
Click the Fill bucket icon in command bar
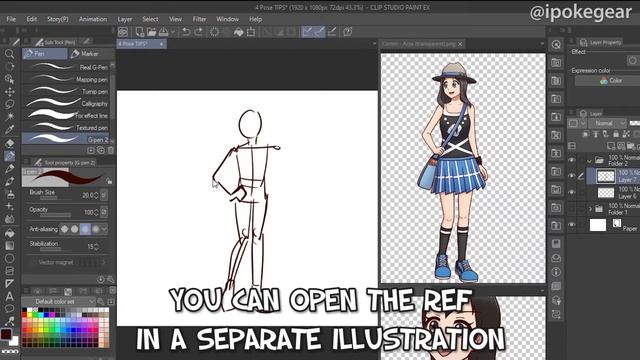coord(239,32)
